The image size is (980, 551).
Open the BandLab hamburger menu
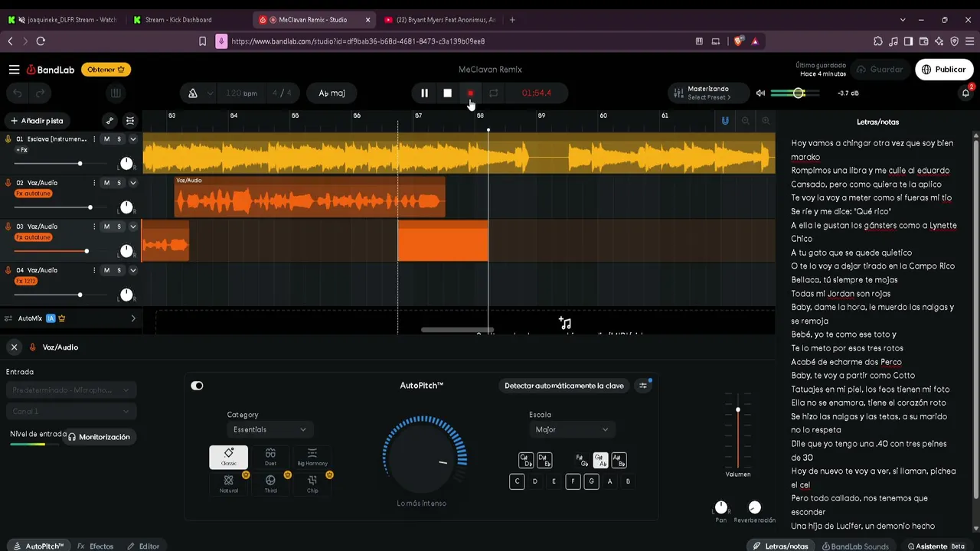[14, 70]
